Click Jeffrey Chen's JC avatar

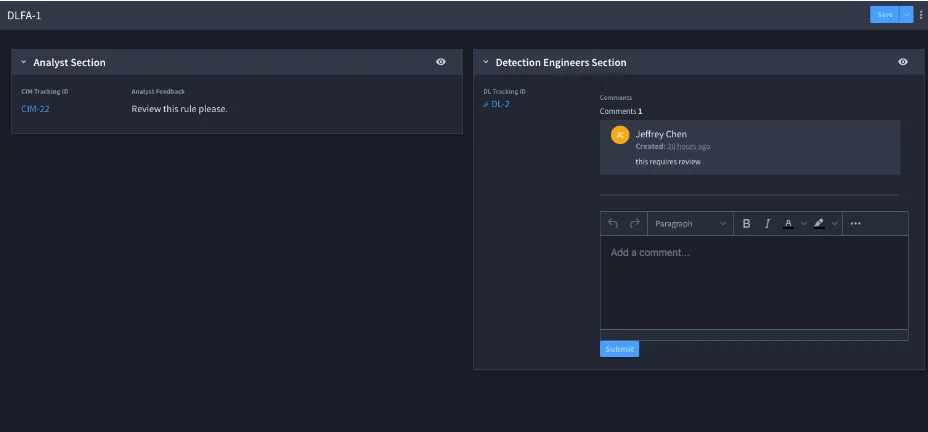coord(620,135)
